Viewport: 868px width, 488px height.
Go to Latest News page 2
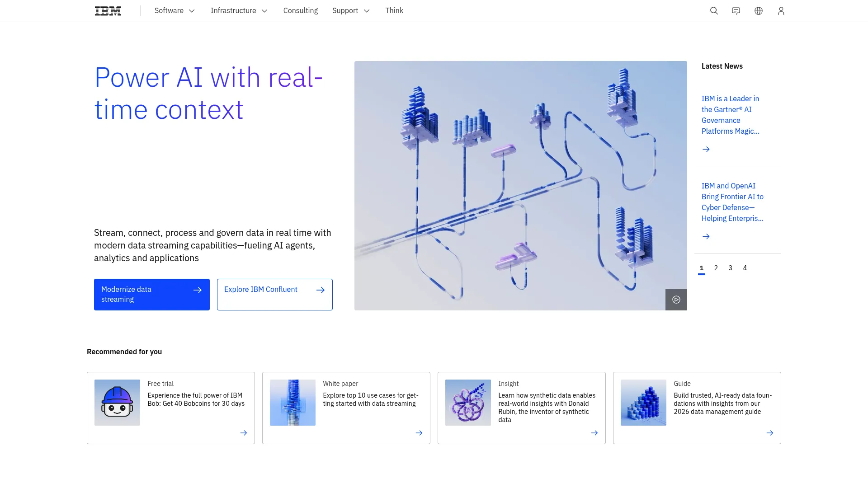click(716, 268)
